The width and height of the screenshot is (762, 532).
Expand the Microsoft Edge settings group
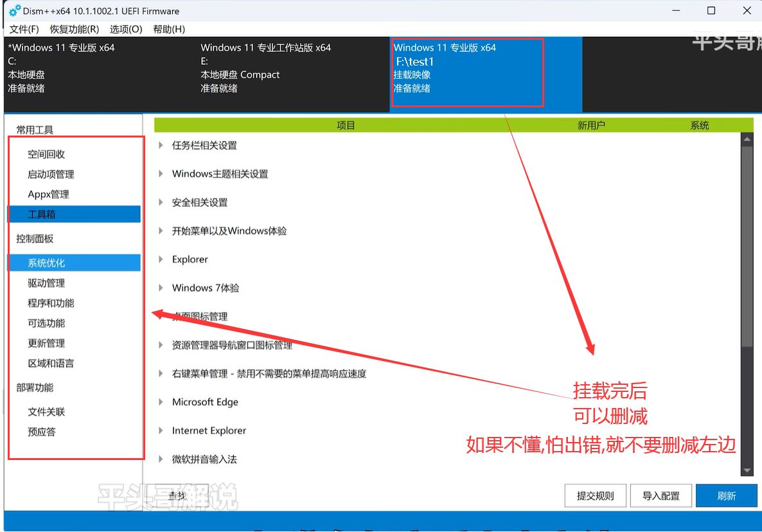pos(161,402)
